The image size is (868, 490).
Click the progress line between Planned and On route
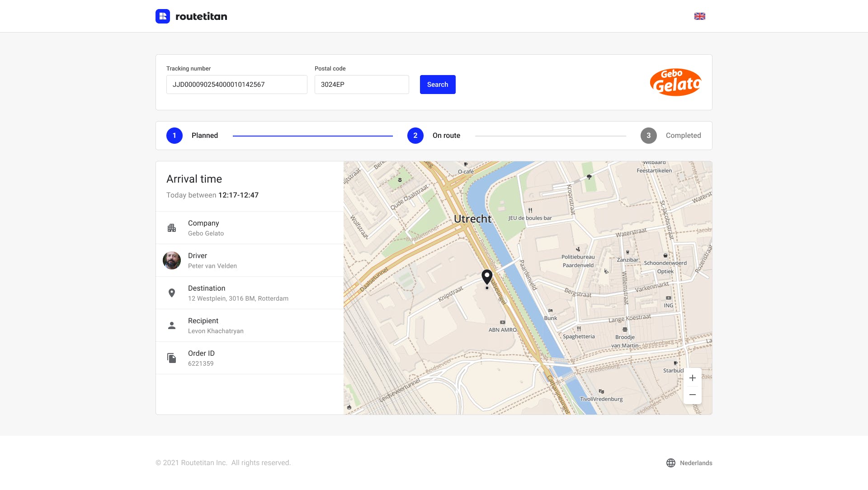coord(313,136)
